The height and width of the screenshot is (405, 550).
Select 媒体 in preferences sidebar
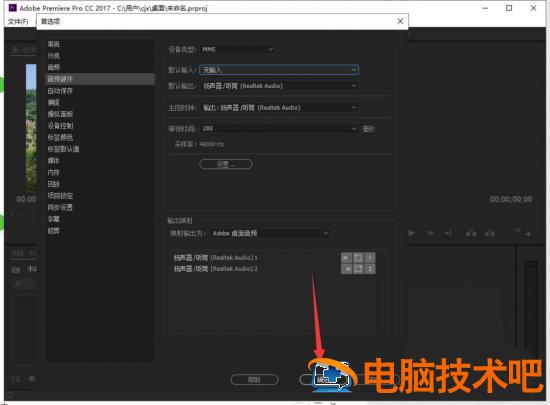coord(54,161)
